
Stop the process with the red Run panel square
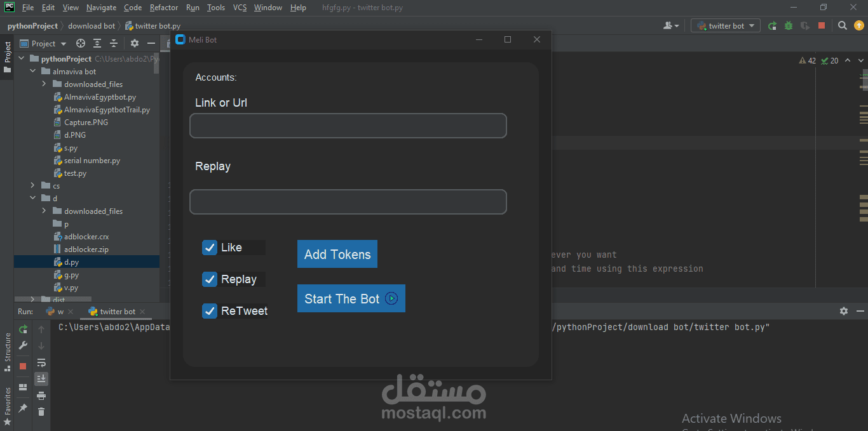(x=23, y=366)
